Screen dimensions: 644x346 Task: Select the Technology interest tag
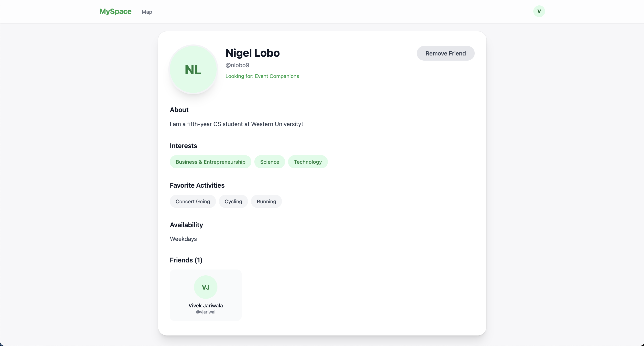point(308,162)
